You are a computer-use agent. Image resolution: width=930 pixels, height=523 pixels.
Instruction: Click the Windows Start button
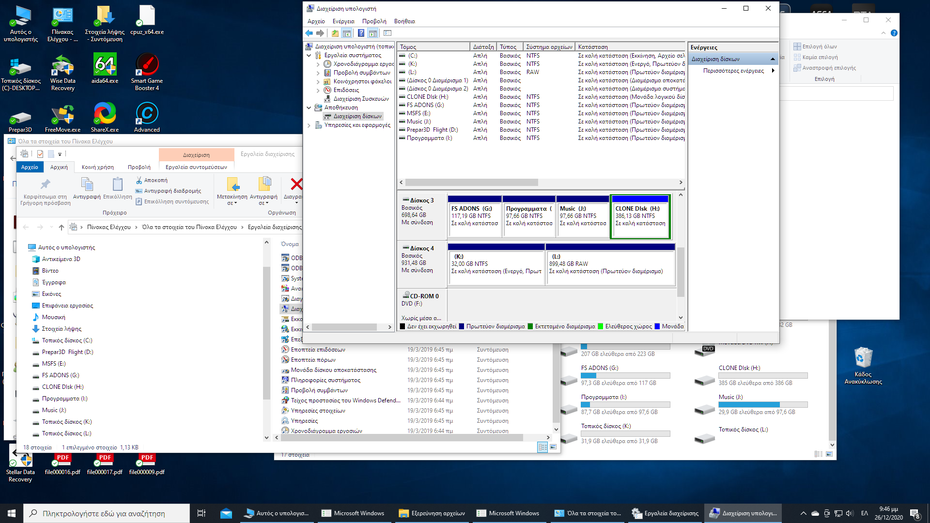[x=12, y=513]
